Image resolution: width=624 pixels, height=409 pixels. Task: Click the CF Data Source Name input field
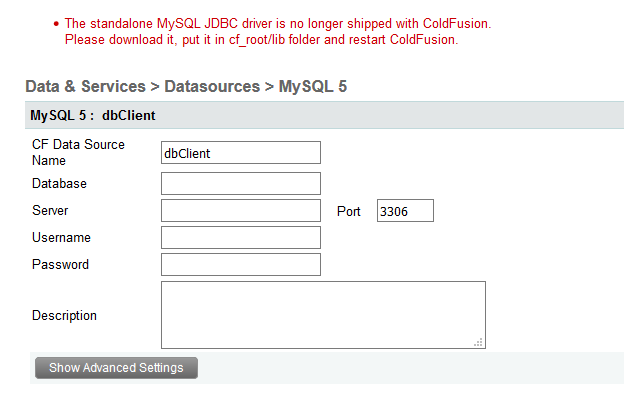[x=241, y=152]
